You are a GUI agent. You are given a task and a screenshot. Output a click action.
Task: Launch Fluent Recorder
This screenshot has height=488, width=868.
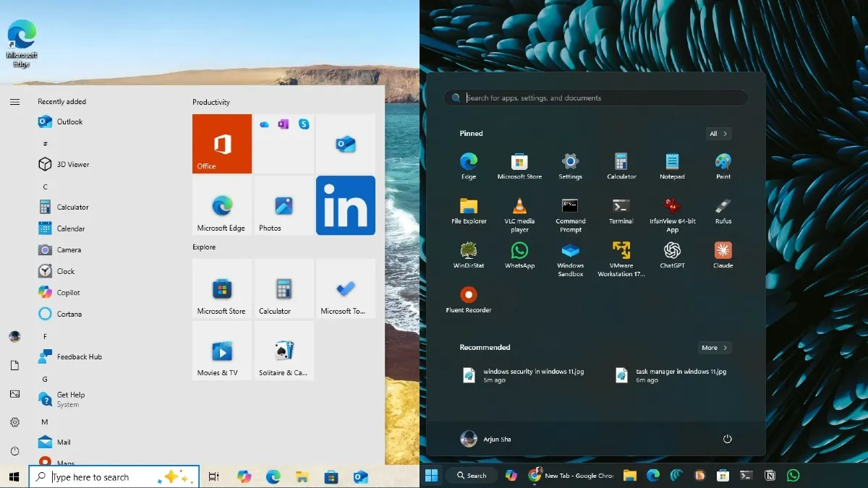point(468,298)
